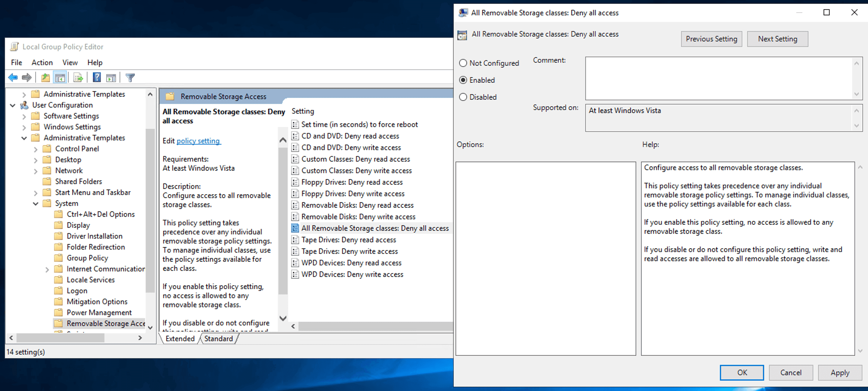Click the Forward navigation arrow

click(x=27, y=77)
